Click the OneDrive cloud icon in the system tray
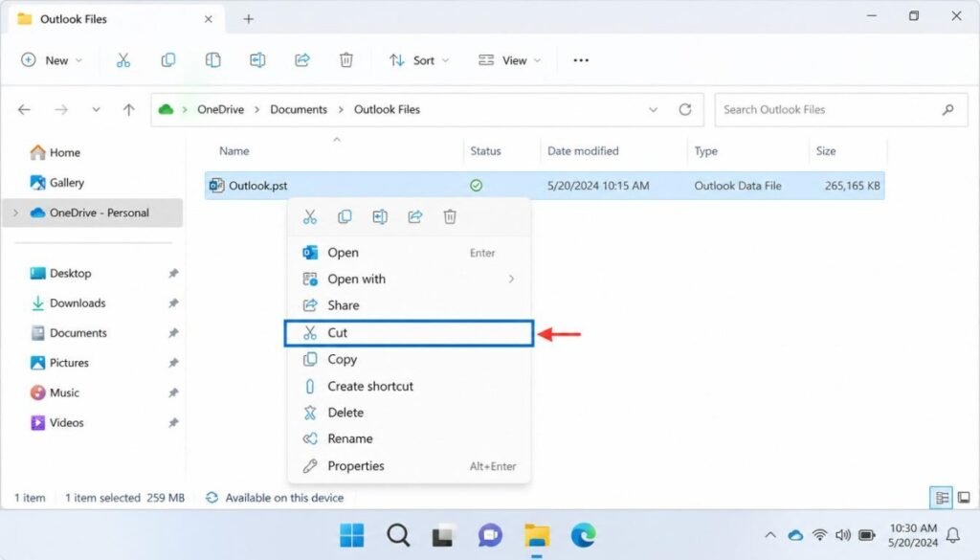 [795, 535]
